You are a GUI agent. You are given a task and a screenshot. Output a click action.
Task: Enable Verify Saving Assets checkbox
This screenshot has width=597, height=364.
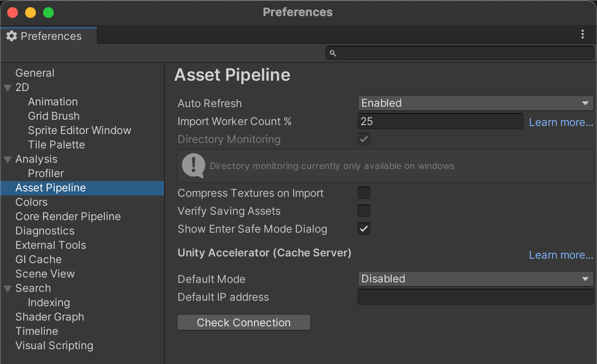[364, 211]
